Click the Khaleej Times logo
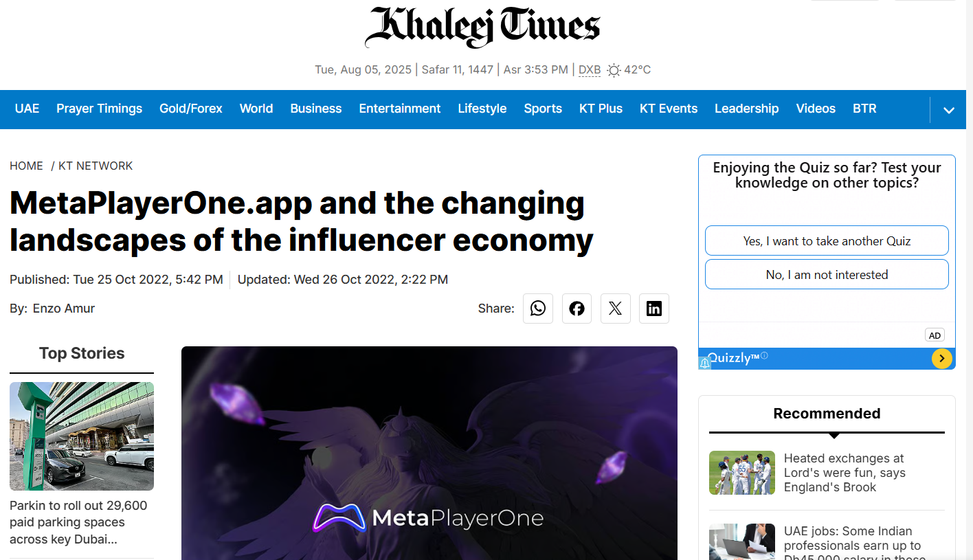The image size is (973, 560). tap(482, 27)
